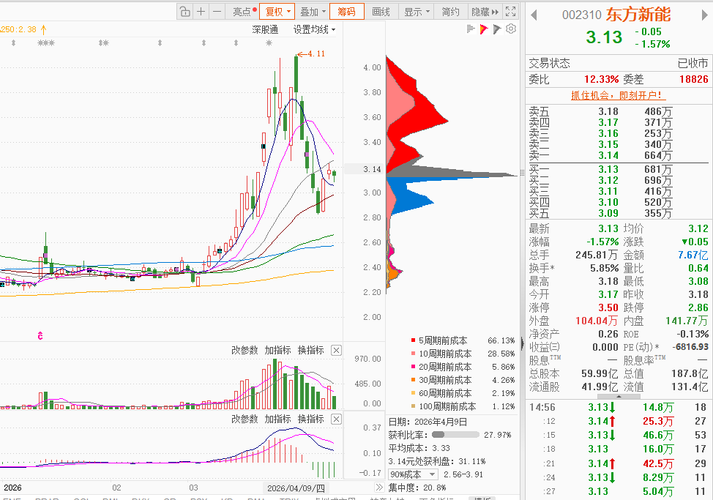Click the :21 tick with 42.5万 volume
Image resolution: width=713 pixels, height=500 pixels.
pyautogui.click(x=619, y=464)
